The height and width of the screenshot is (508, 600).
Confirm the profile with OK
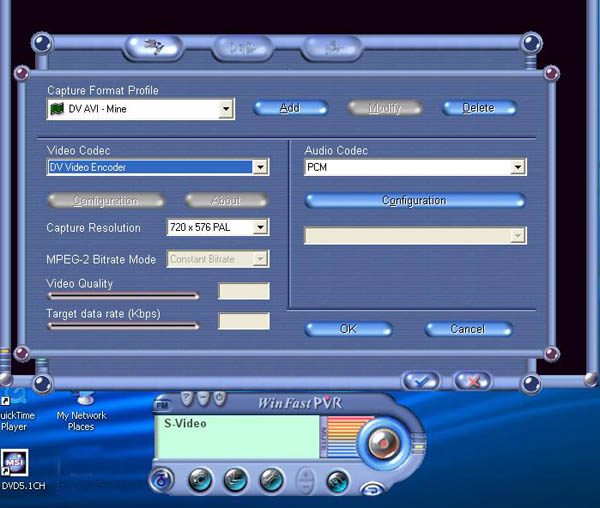pos(349,329)
